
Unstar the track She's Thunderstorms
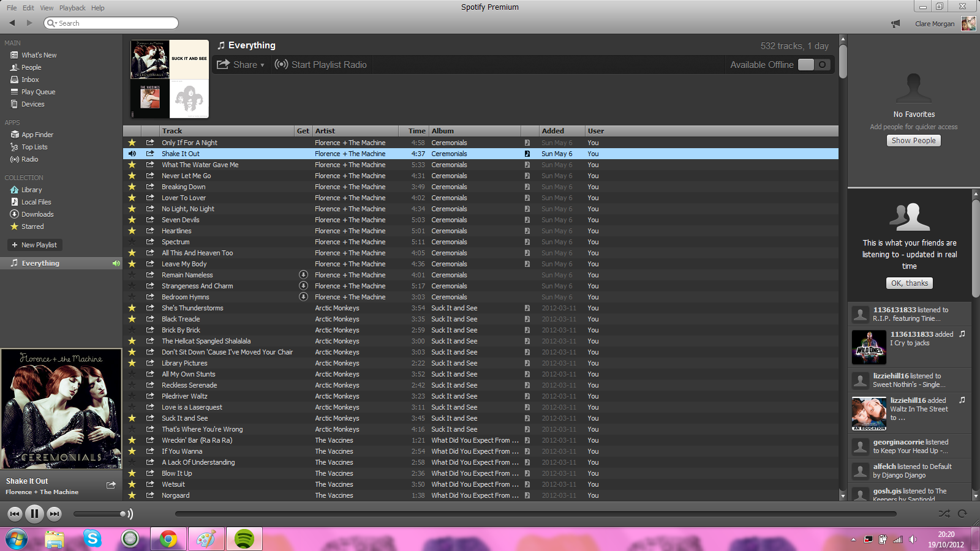pos(132,308)
